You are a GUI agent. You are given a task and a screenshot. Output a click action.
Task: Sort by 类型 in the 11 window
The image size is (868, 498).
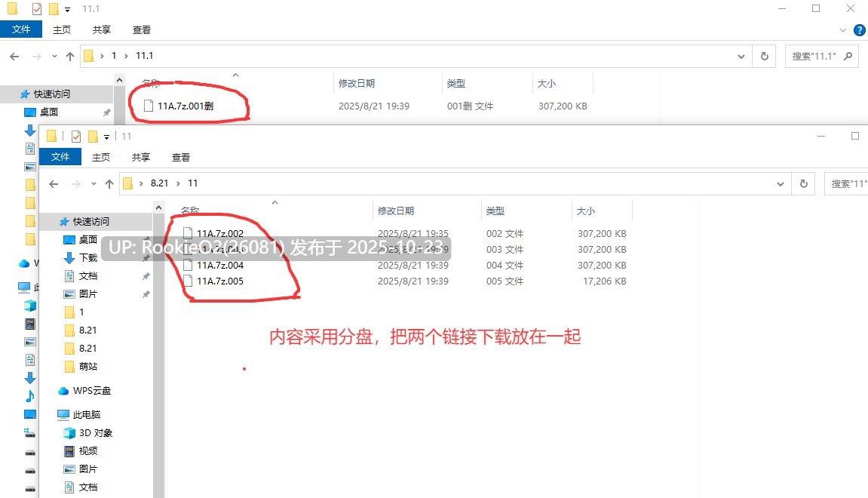click(x=495, y=211)
